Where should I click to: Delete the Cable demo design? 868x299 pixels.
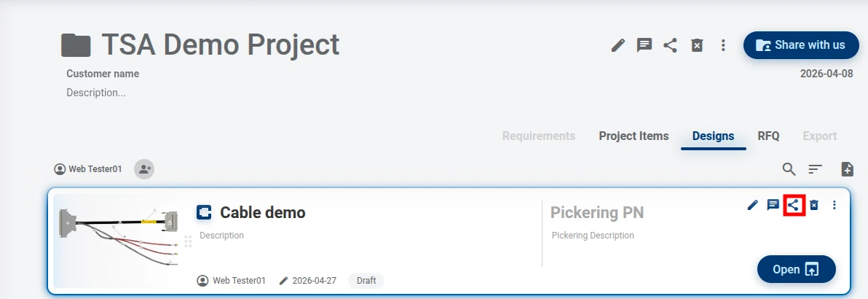[x=814, y=205]
